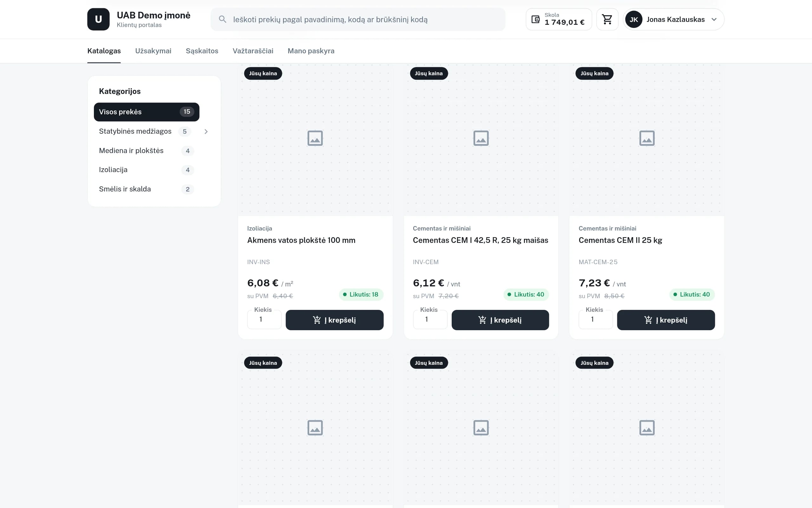Open the Mano paskyra tab
The width and height of the screenshot is (812, 508).
coord(311,51)
